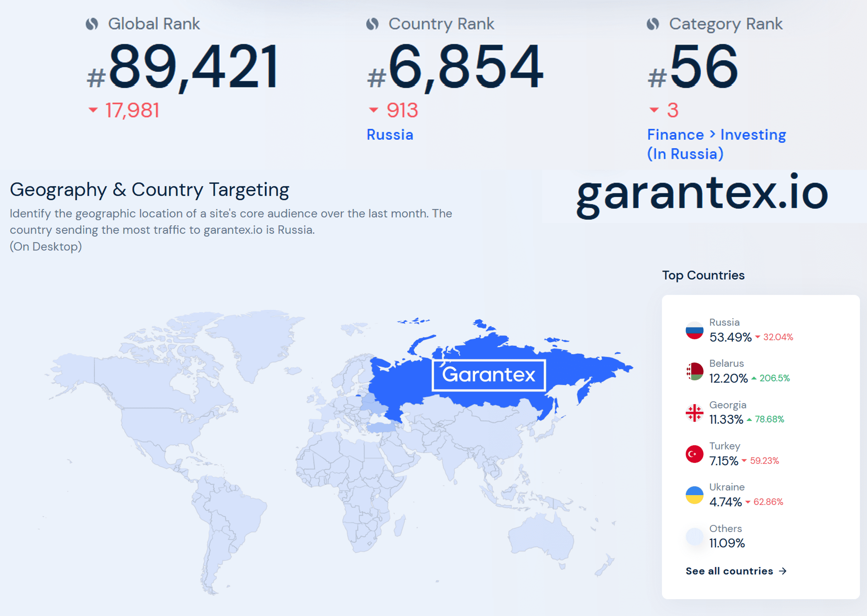Image resolution: width=867 pixels, height=616 pixels.
Task: Click the arrow next to See all countries
Action: 783,571
